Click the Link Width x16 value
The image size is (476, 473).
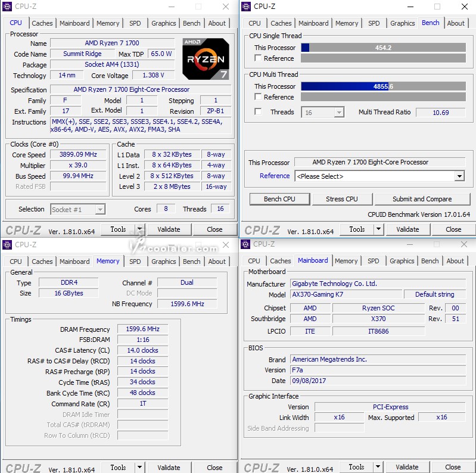pos(339,417)
